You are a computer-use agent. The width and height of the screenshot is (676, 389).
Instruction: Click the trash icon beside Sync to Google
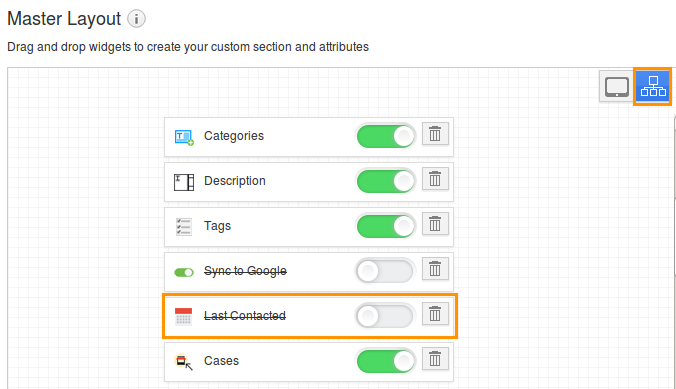tap(435, 269)
